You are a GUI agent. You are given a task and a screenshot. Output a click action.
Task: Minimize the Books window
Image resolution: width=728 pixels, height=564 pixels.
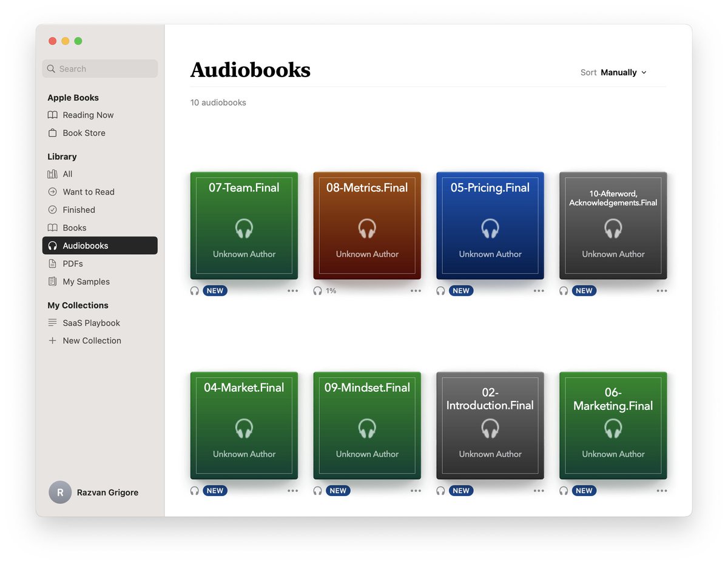66,41
